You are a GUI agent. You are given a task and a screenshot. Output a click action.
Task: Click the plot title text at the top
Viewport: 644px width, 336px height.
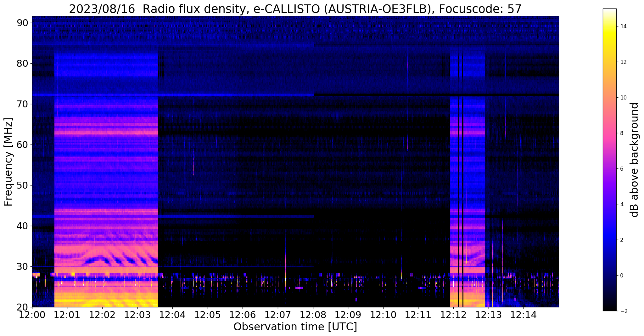295,9
